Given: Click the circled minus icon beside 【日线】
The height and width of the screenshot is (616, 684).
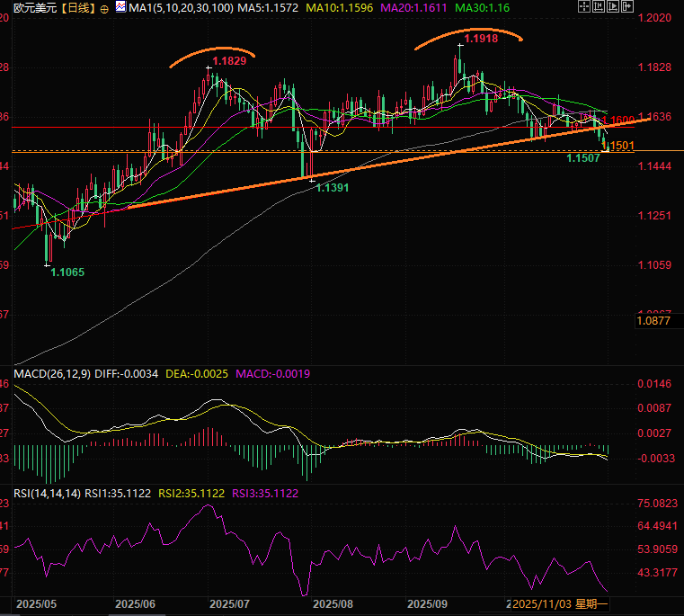Looking at the screenshot, I should click(x=103, y=8).
